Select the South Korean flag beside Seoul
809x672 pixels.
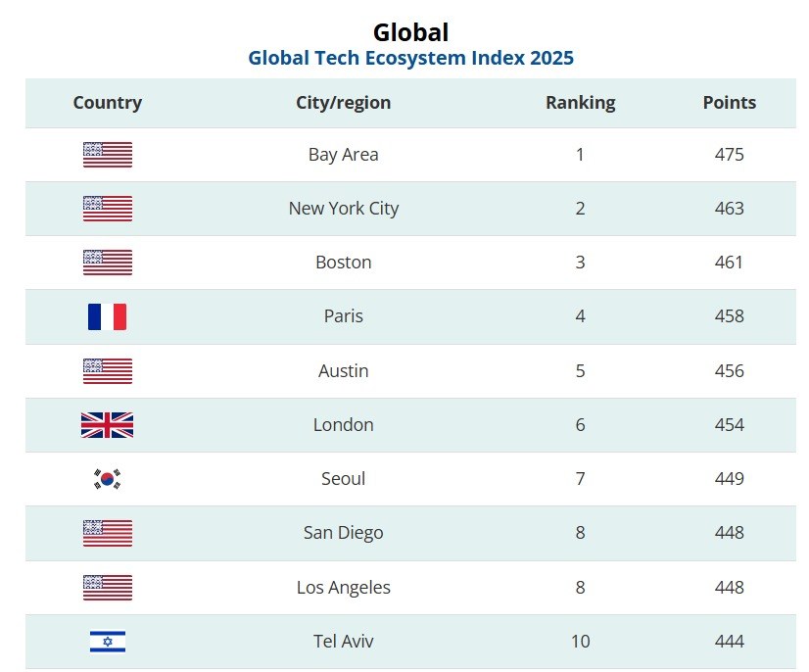pyautogui.click(x=108, y=478)
